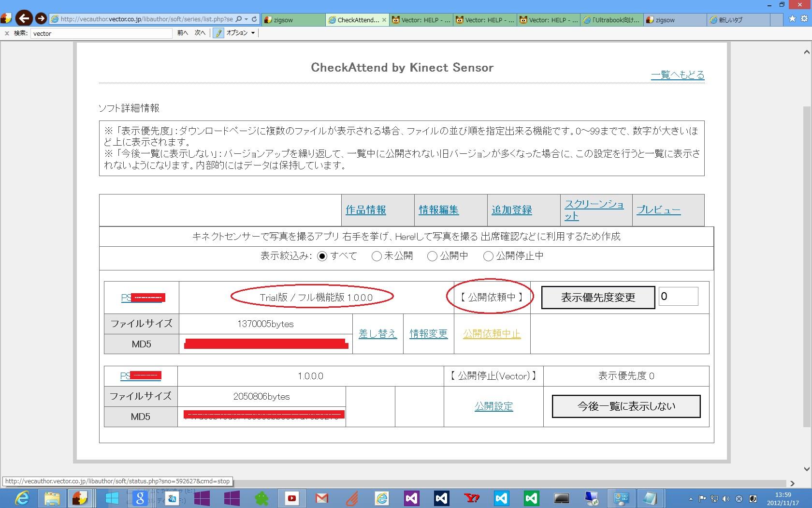Click the address bar search magnifier
The image size is (812, 508).
pyautogui.click(x=238, y=19)
